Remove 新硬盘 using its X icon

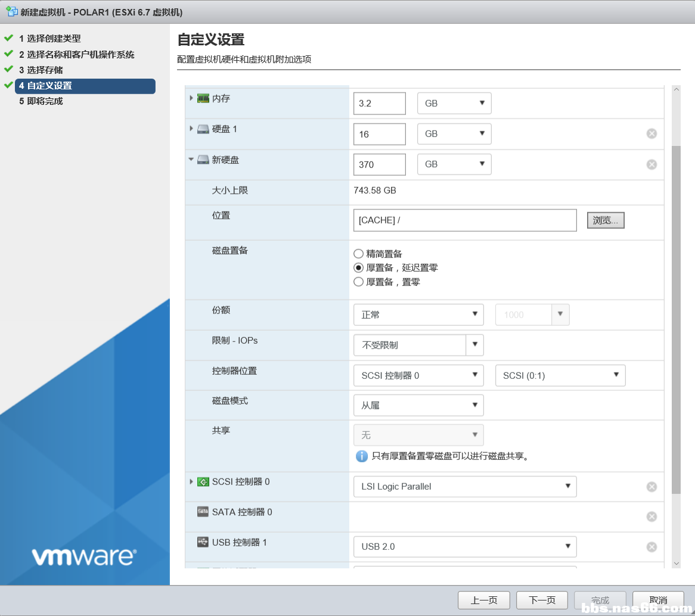[x=651, y=164]
